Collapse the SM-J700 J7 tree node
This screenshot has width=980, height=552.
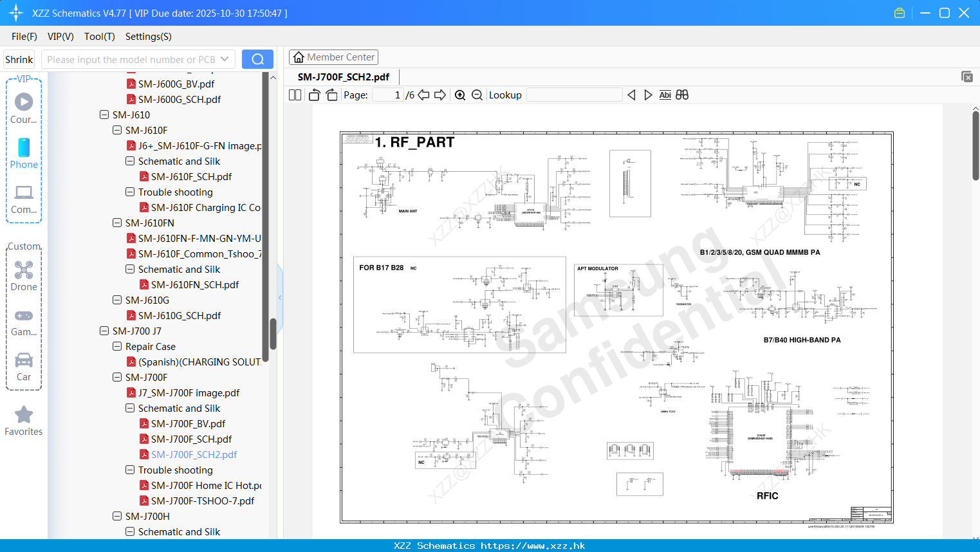(104, 331)
